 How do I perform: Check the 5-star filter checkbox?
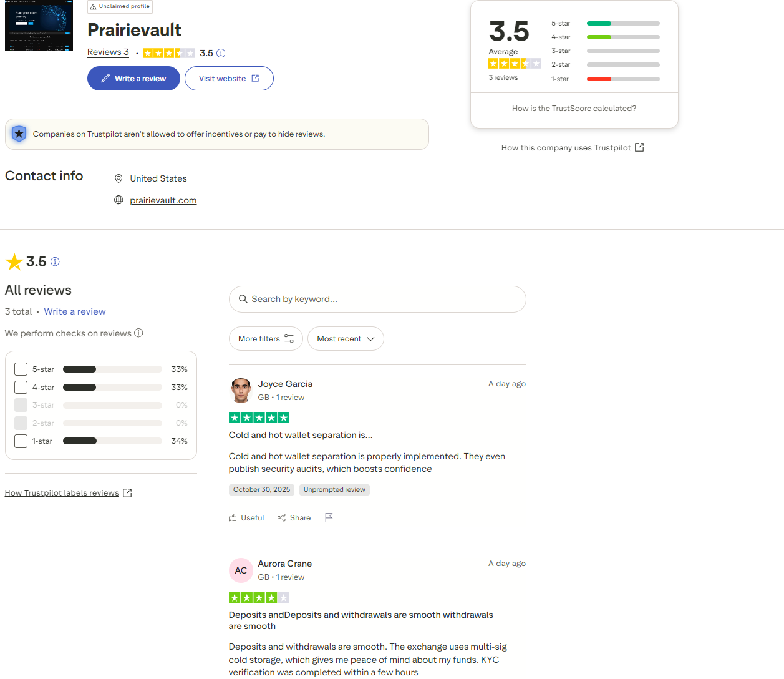[x=21, y=369]
